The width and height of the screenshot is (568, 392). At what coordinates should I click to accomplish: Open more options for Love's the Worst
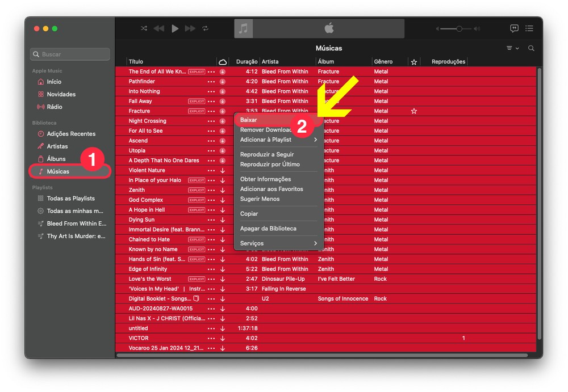(x=211, y=279)
